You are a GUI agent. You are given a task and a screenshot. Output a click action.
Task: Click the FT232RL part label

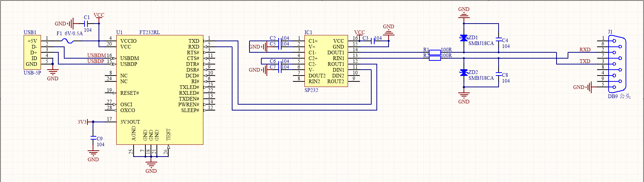coord(149,32)
